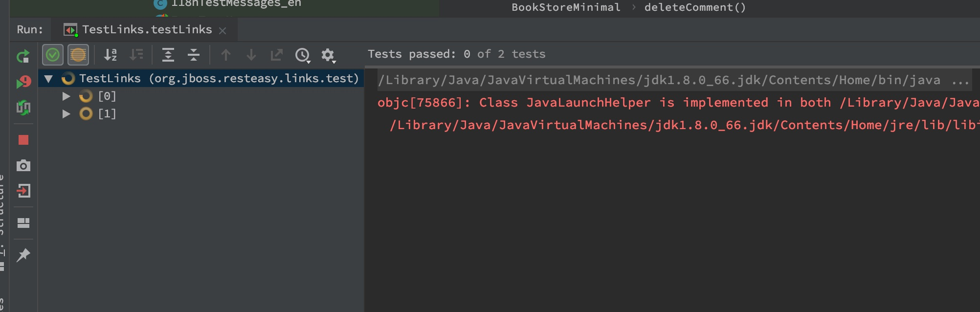Click the Run: panel label
The image size is (980, 312).
pyautogui.click(x=30, y=30)
